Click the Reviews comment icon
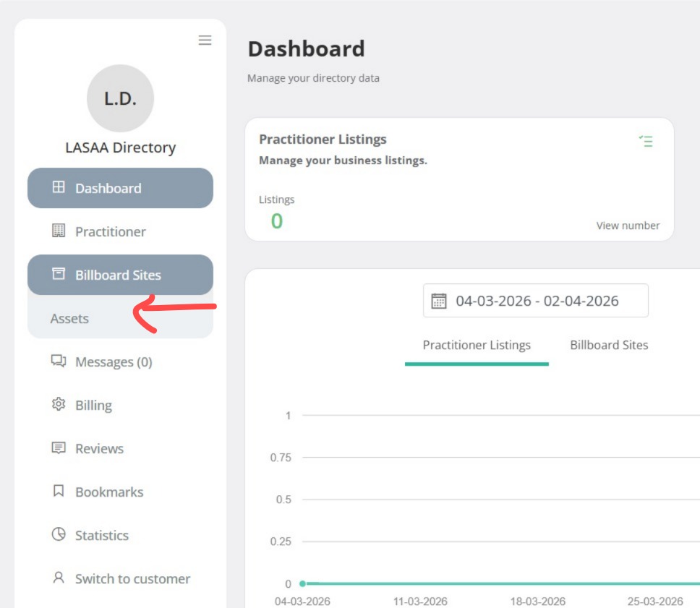Image resolution: width=700 pixels, height=608 pixels. click(x=59, y=448)
